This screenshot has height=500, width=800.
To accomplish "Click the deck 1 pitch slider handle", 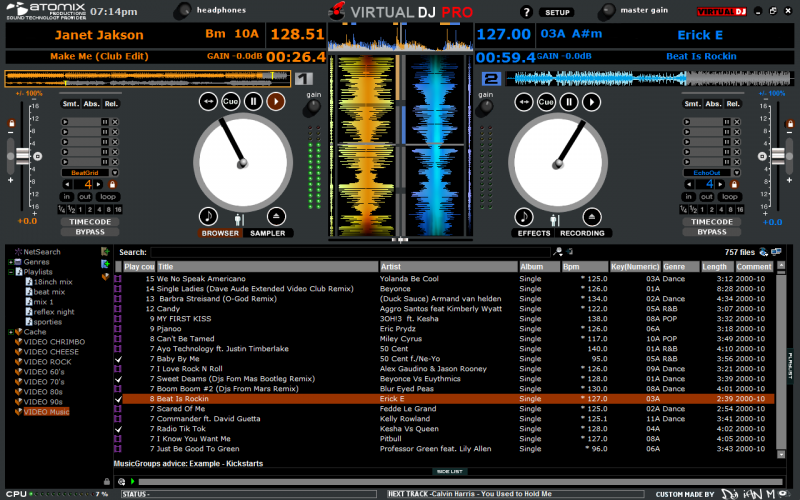I will click(x=22, y=156).
